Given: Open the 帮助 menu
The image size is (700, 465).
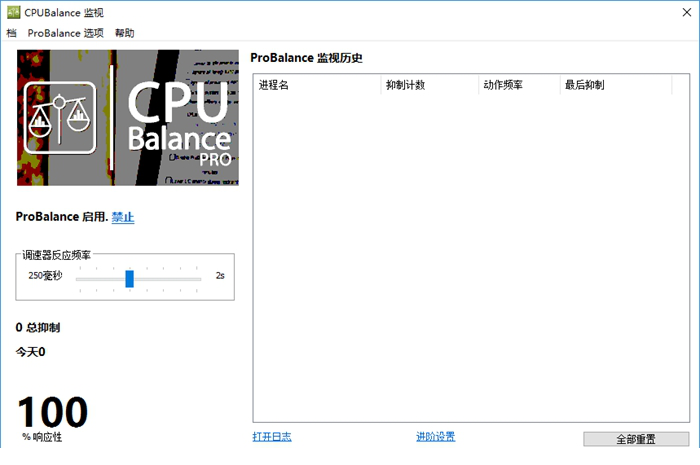Looking at the screenshot, I should point(125,33).
